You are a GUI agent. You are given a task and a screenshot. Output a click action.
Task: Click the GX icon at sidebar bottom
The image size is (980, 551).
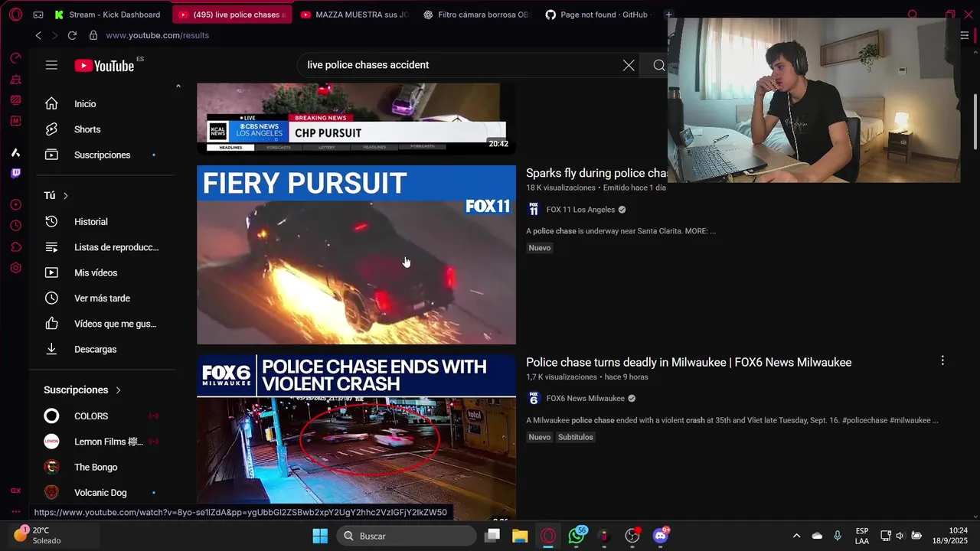coord(15,491)
